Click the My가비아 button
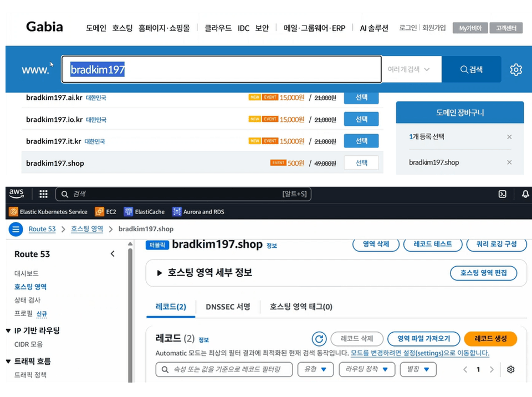Screen dimensions: 532x397 [x=470, y=28]
